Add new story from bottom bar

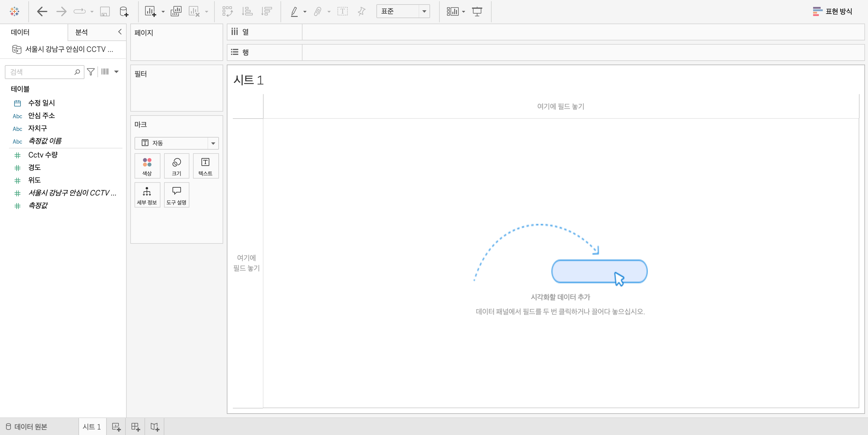point(155,427)
